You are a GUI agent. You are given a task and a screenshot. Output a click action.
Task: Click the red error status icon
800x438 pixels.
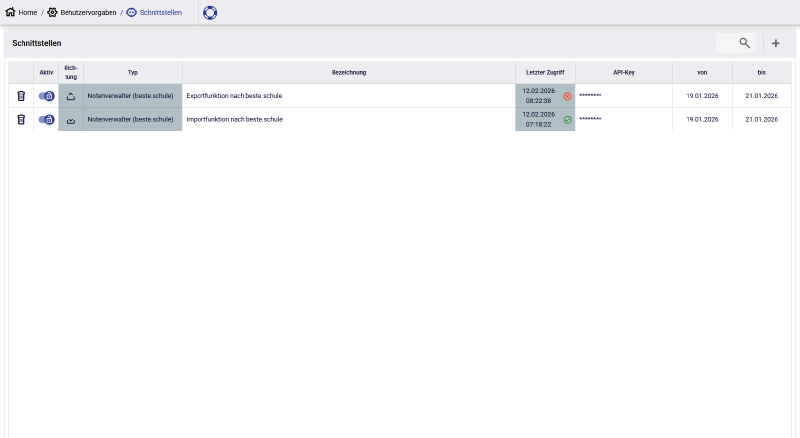point(567,96)
